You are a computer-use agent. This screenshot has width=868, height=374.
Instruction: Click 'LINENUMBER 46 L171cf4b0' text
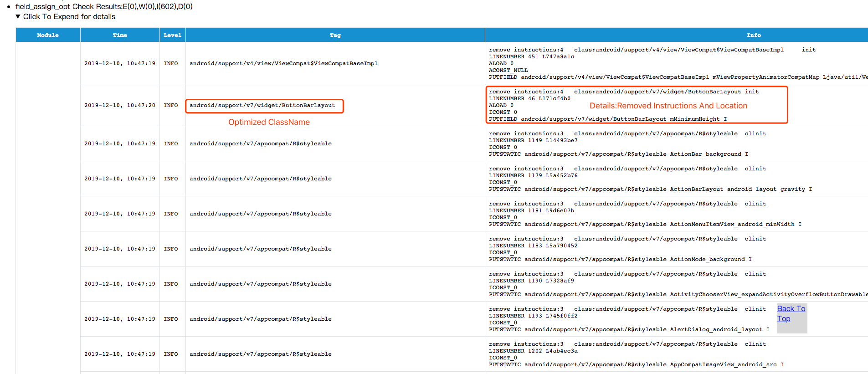(529, 98)
